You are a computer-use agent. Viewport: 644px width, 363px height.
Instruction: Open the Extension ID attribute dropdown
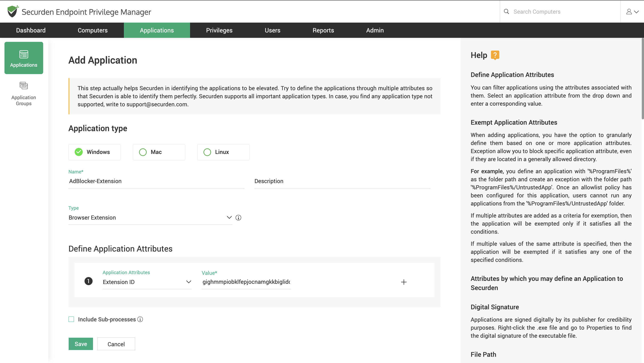pos(147,282)
